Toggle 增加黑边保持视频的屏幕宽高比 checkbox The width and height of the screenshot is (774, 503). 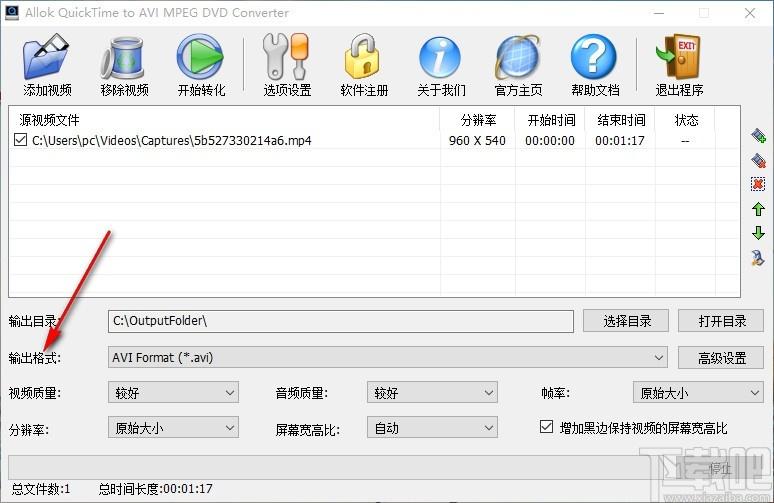pos(546,426)
